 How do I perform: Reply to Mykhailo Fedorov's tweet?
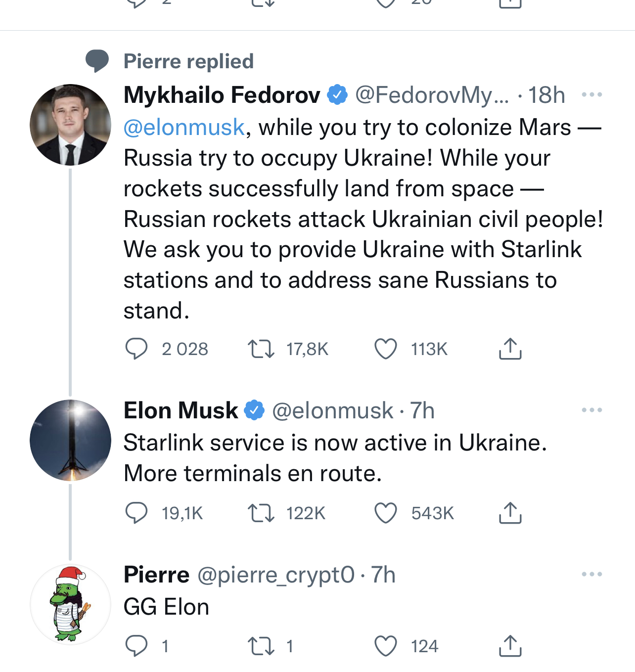tap(136, 349)
